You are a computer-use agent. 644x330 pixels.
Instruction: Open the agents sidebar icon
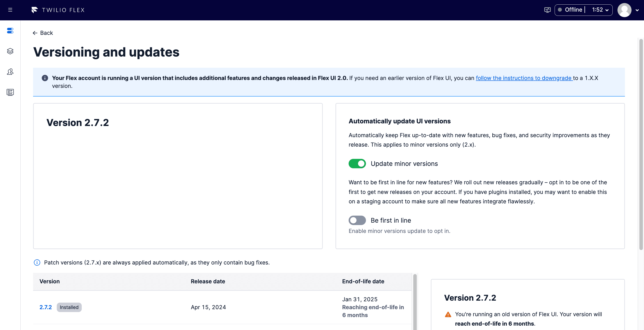point(10,72)
